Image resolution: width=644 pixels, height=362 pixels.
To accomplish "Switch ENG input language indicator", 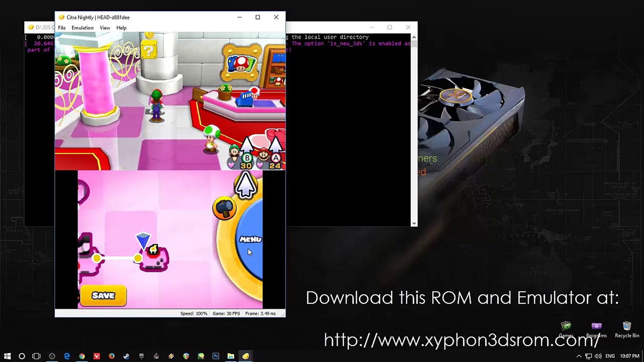I will point(610,356).
